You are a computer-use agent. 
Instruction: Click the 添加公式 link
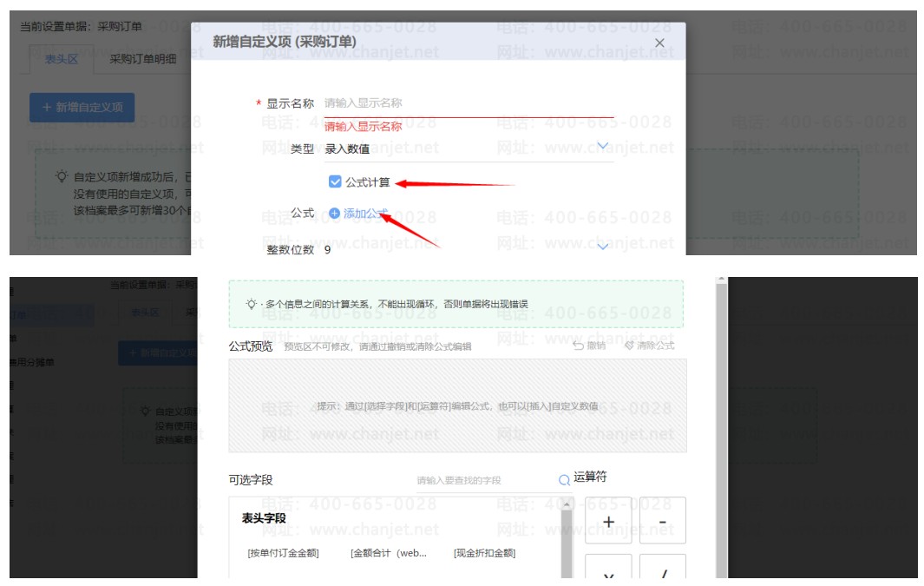click(x=365, y=214)
